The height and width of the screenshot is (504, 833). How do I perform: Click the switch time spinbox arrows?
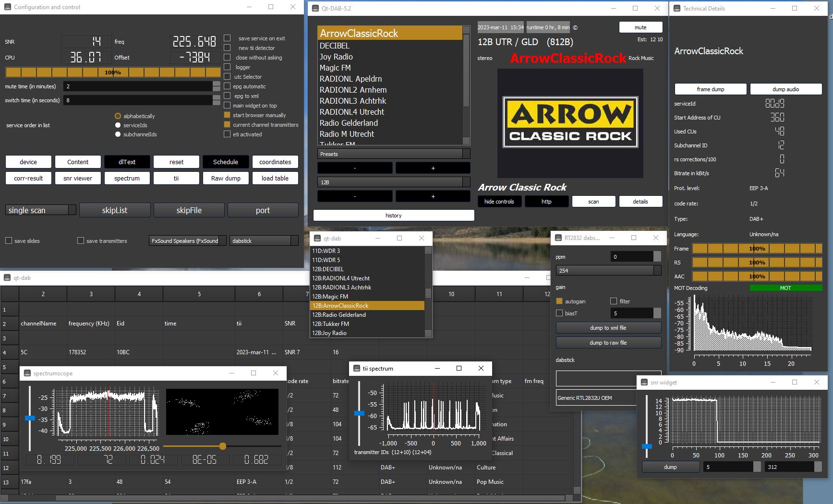pos(217,100)
